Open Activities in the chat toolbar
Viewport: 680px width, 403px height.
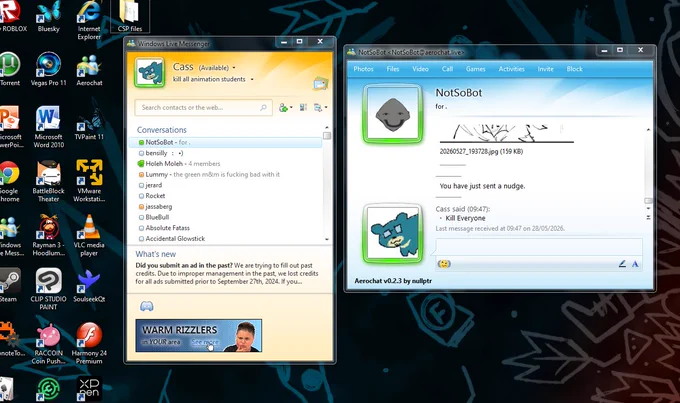click(512, 69)
